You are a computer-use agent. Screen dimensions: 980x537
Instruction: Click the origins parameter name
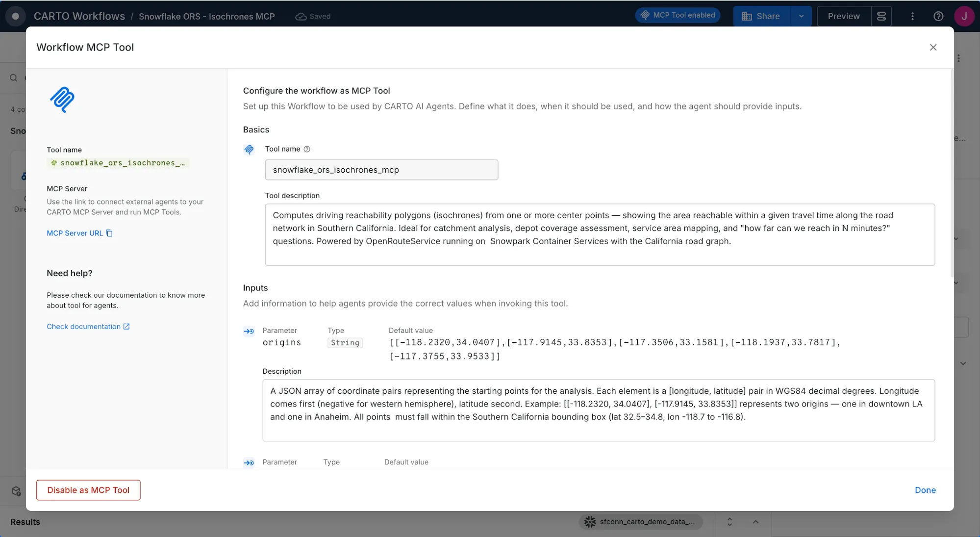282,342
